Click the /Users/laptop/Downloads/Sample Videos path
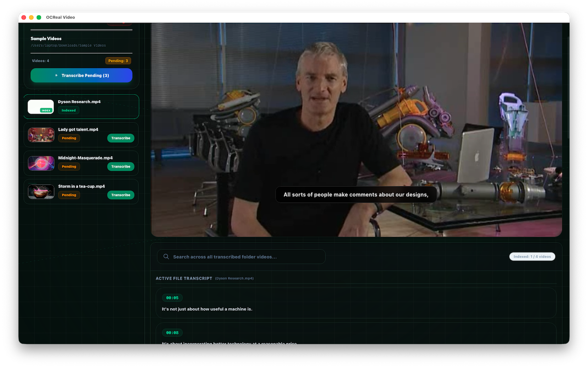588x368 pixels. point(68,46)
